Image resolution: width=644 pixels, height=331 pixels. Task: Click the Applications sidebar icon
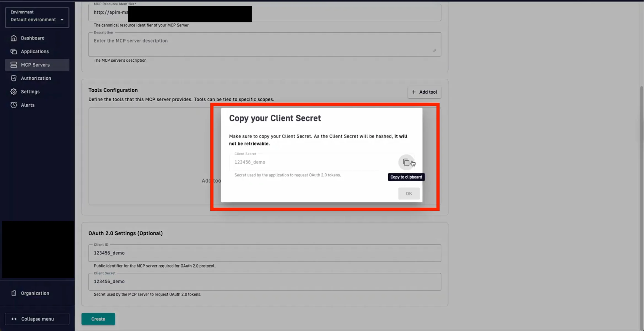pos(14,51)
